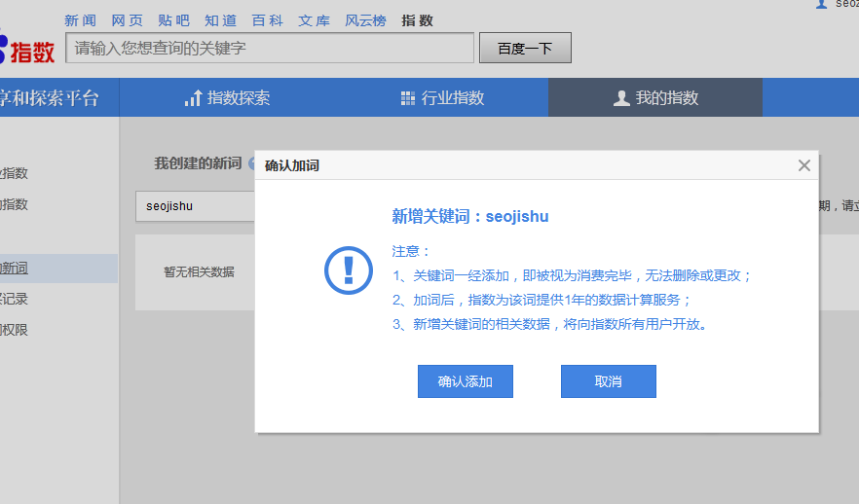The height and width of the screenshot is (504, 859).
Task: Click the input field containing seojishu
Action: pos(195,206)
